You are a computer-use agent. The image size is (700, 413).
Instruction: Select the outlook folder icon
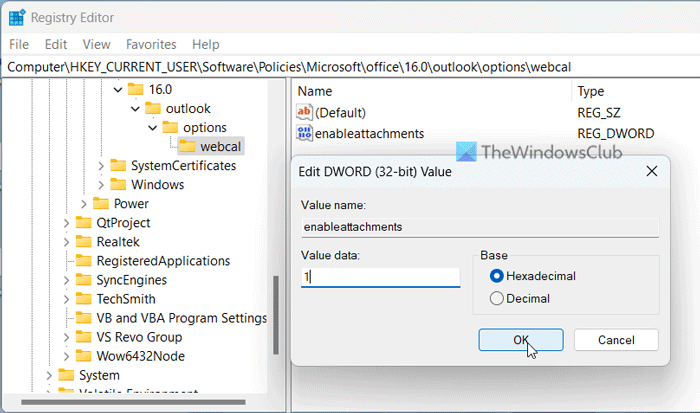pyautogui.click(x=153, y=108)
